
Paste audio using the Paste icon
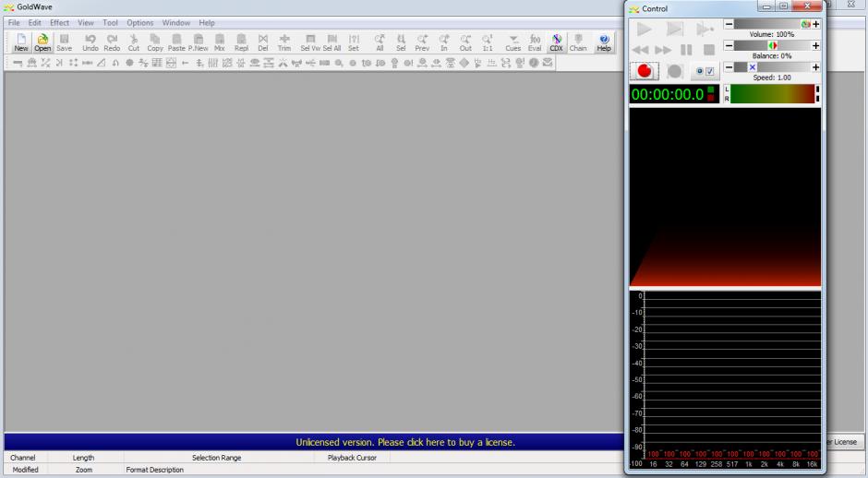176,42
